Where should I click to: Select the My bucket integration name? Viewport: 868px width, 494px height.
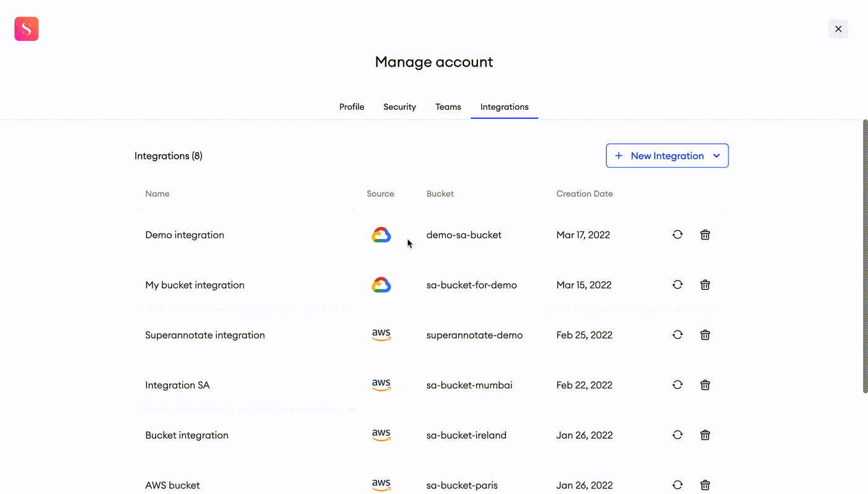(195, 285)
